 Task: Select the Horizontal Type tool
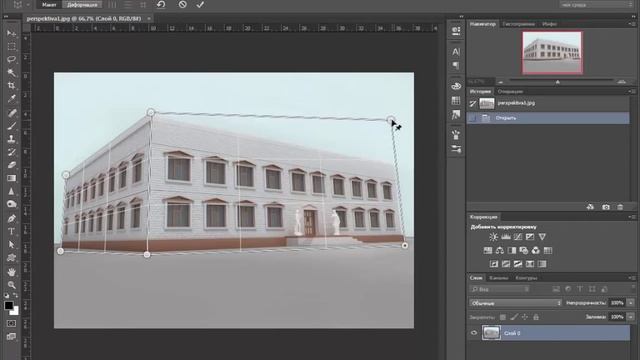[11, 231]
